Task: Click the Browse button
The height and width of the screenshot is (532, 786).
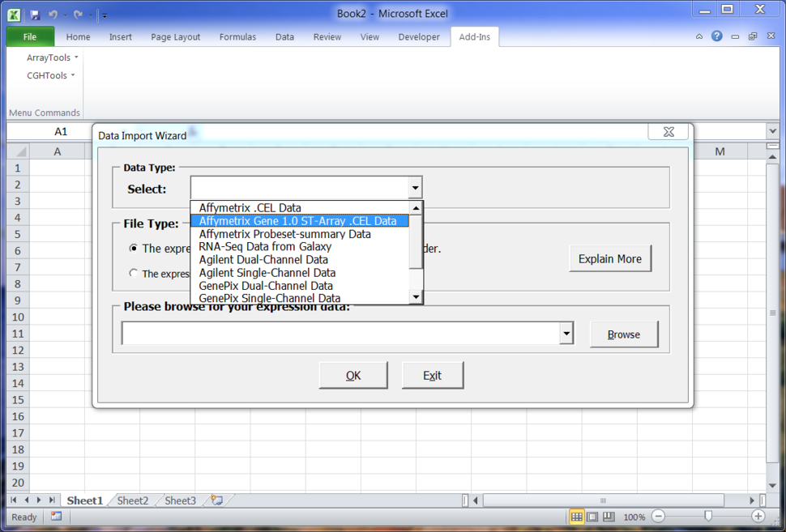Action: click(624, 334)
